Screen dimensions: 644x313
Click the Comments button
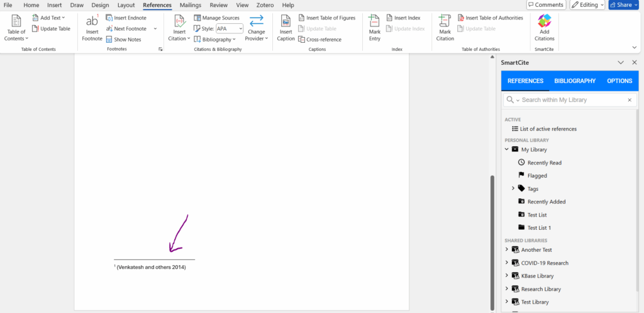545,5
